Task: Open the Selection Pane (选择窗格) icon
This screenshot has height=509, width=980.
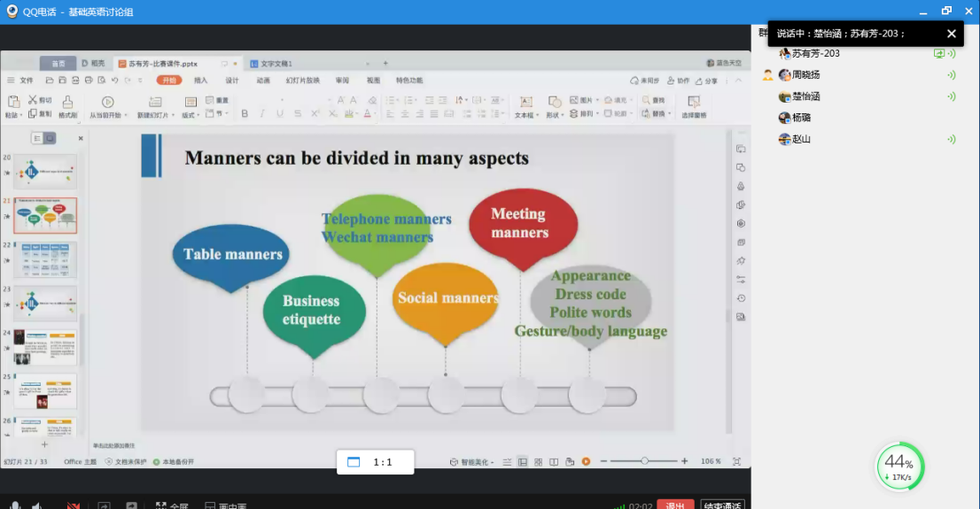Action: click(693, 103)
